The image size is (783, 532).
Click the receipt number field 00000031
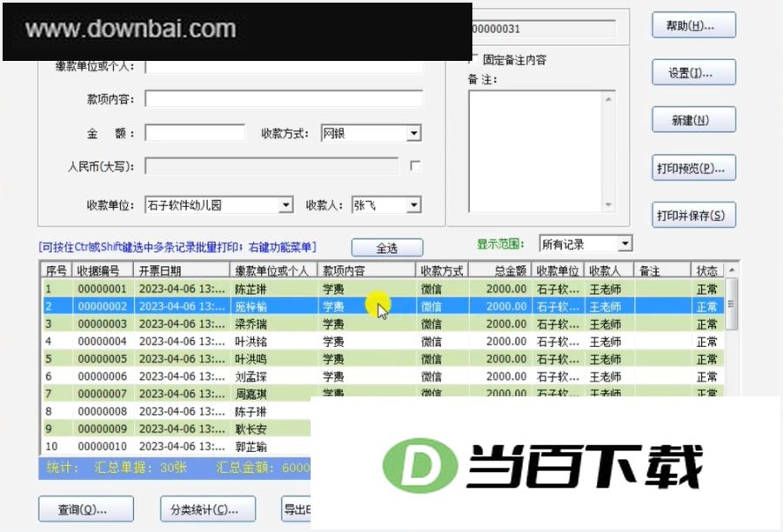(x=543, y=29)
